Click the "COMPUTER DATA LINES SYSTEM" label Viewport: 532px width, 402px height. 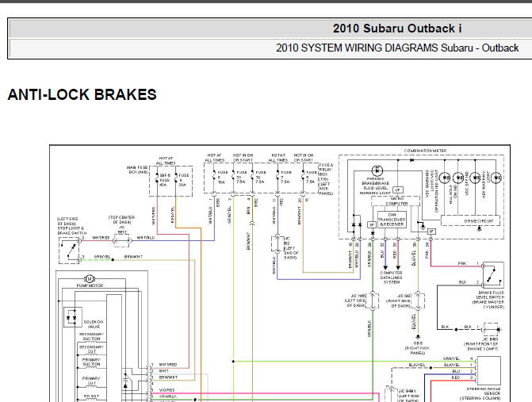click(392, 278)
